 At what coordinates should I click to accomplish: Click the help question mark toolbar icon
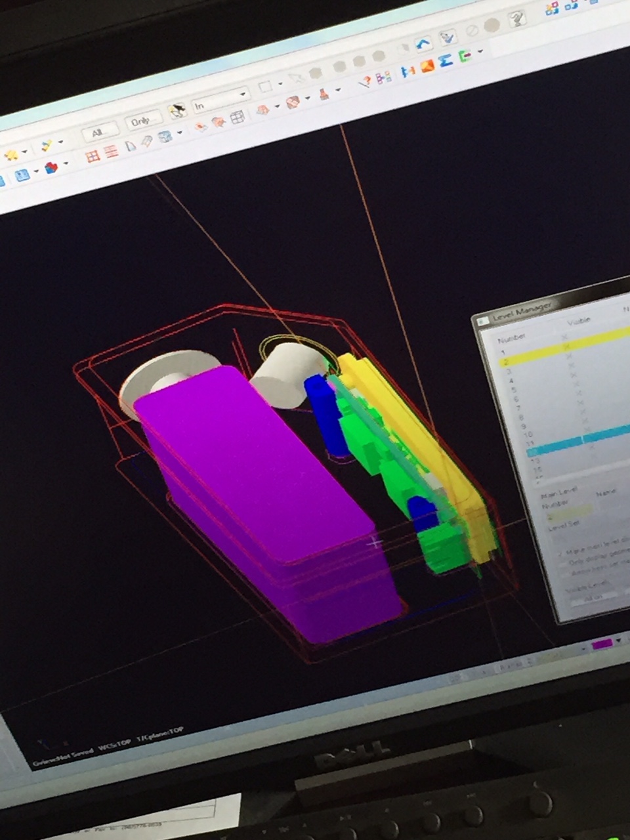[517, 18]
